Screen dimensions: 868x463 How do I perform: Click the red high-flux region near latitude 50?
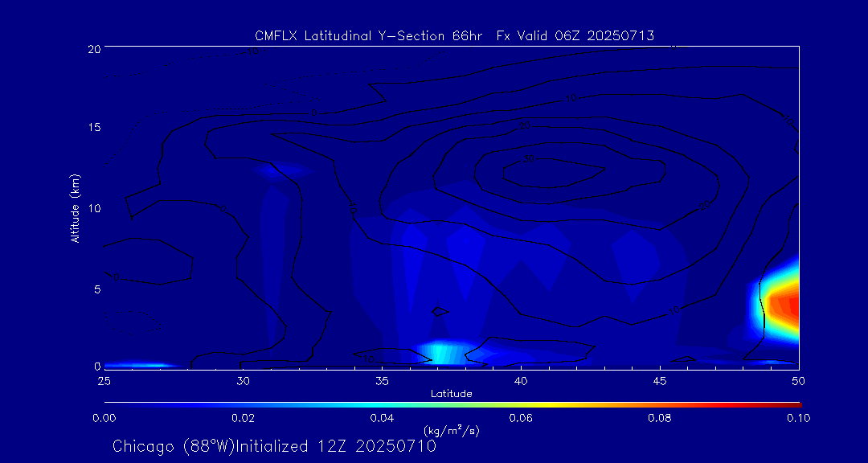(785, 305)
